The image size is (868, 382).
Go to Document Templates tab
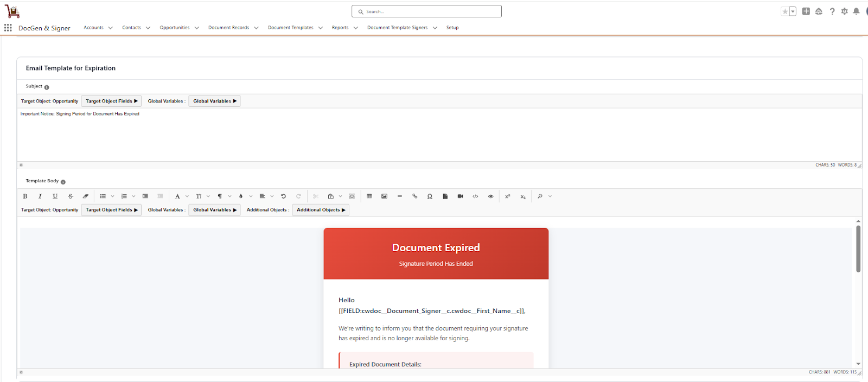point(290,28)
